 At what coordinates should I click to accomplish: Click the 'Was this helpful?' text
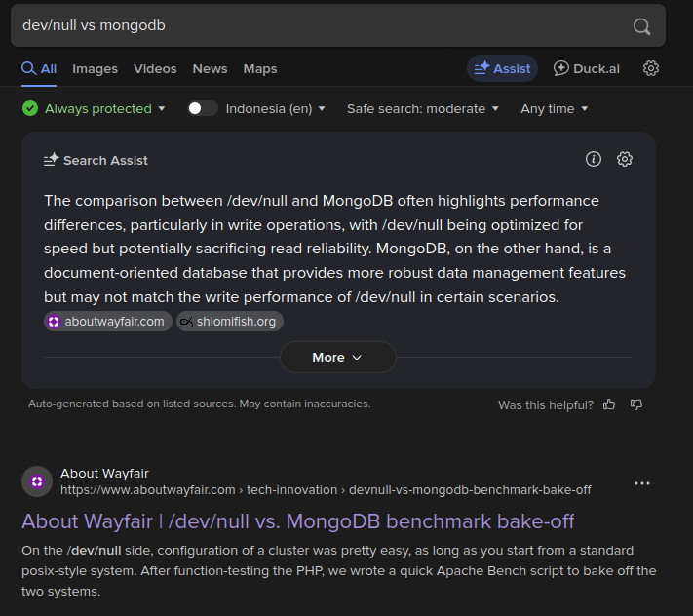[x=546, y=405]
